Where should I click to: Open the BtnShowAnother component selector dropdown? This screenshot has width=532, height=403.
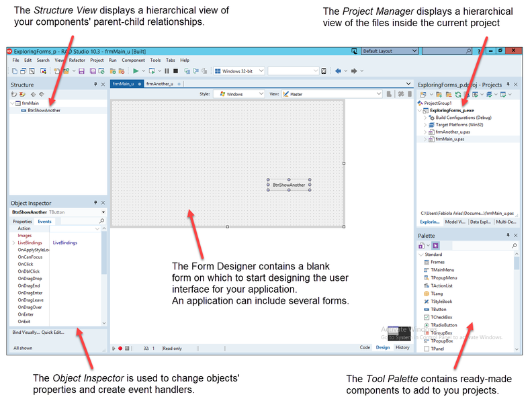[103, 212]
